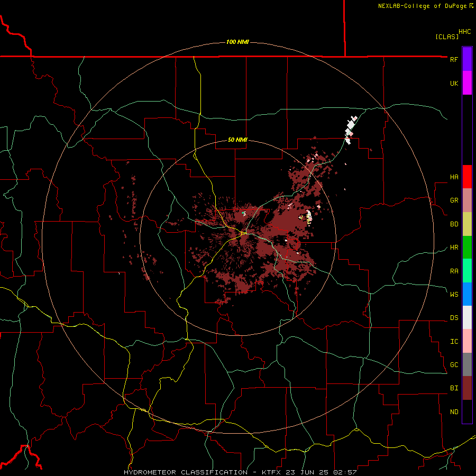476x476 pixels.
Task: Click the RA rain legend swatch
Action: 467,271
